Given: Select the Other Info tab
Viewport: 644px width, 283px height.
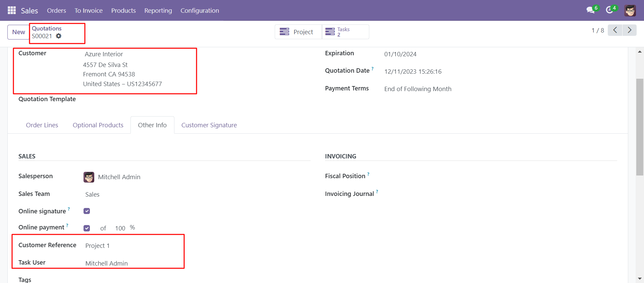Looking at the screenshot, I should click(152, 125).
